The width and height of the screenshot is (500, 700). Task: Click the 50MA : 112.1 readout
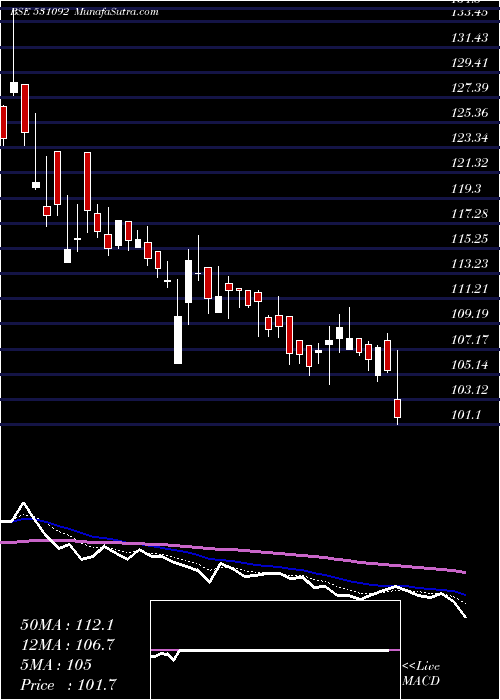click(65, 625)
